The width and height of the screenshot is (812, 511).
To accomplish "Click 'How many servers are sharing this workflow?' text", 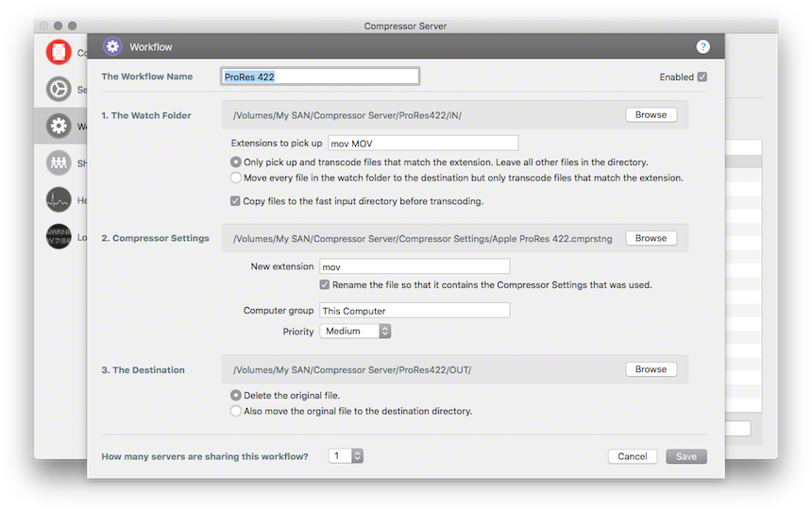I will (x=205, y=456).
